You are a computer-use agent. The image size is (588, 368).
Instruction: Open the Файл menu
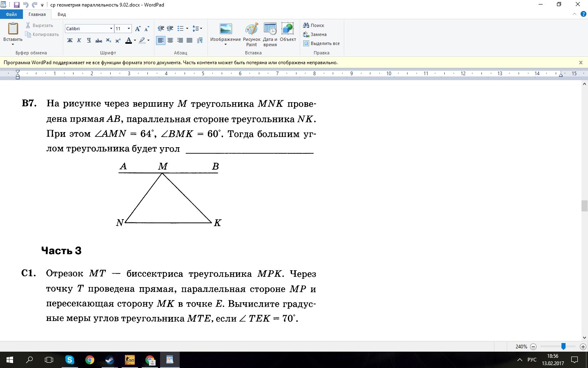11,14
